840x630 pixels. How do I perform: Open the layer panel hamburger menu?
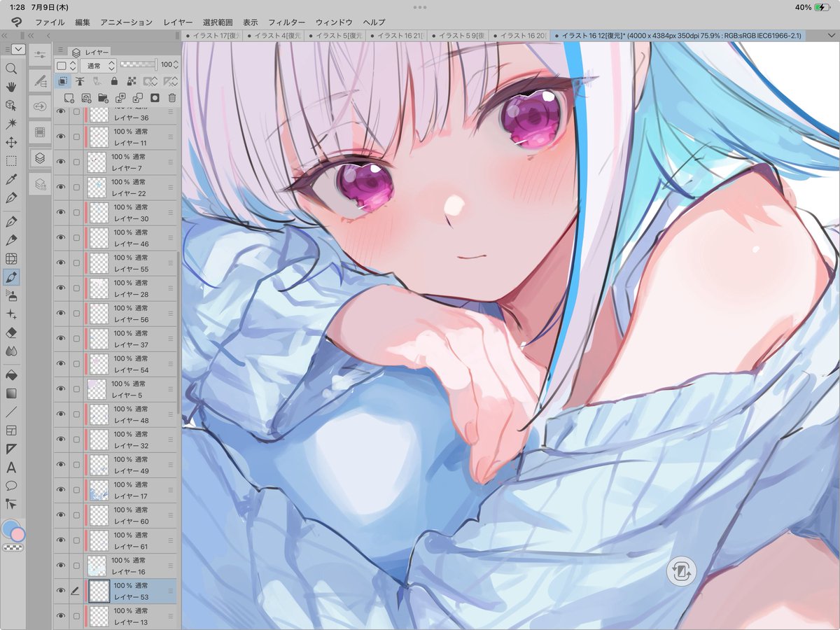tap(61, 50)
